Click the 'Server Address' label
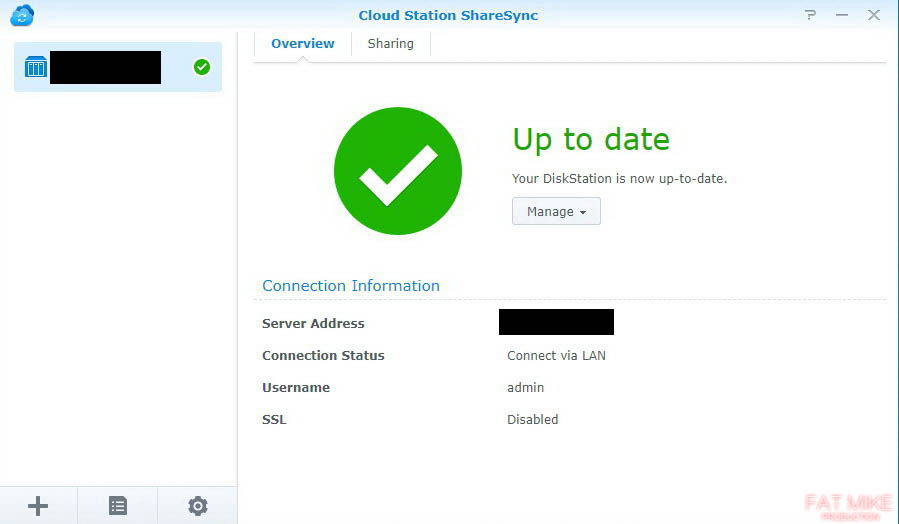 pyautogui.click(x=313, y=323)
